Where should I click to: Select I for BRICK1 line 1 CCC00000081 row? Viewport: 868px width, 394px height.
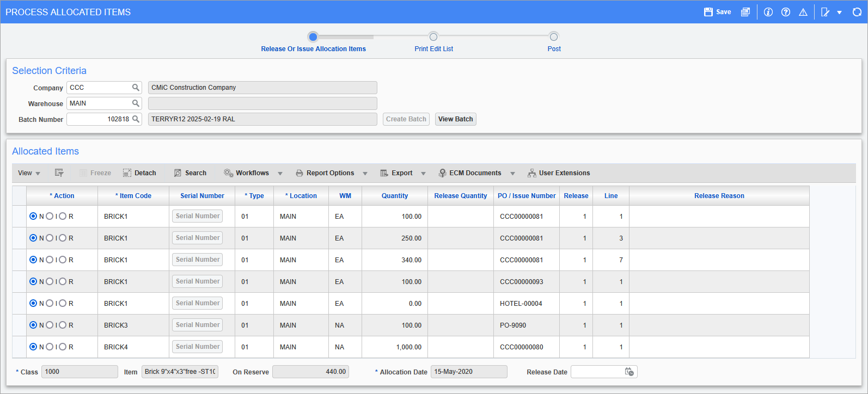[50, 216]
